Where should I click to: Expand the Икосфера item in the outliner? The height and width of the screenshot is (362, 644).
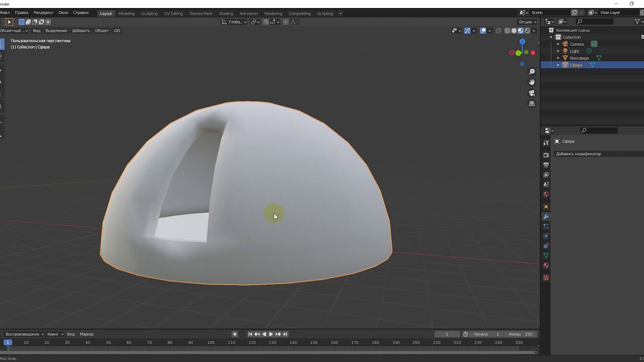click(x=558, y=58)
